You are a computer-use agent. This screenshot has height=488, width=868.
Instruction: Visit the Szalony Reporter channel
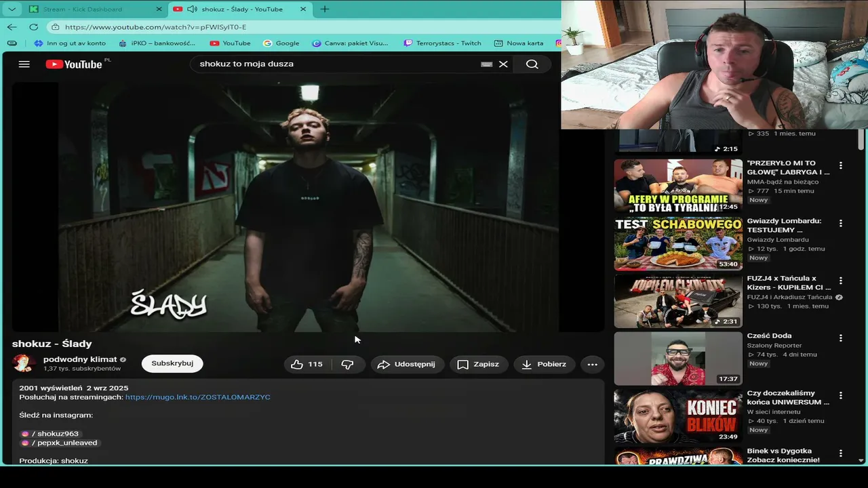coord(774,346)
